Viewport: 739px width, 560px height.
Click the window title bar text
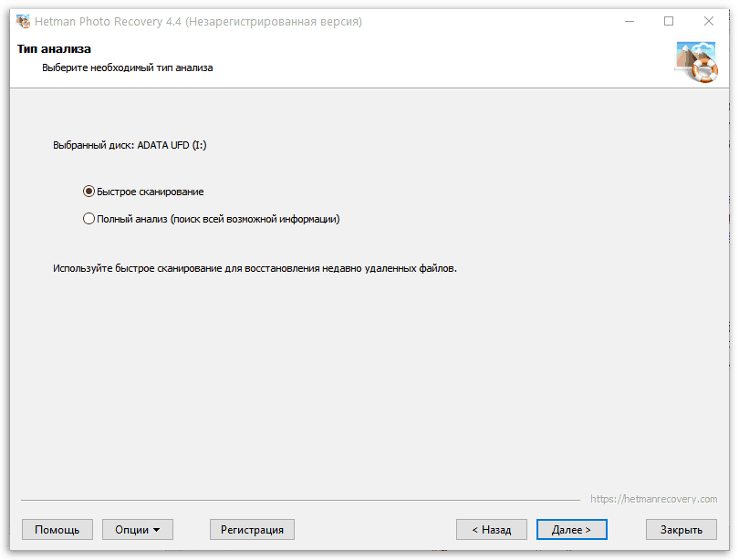[x=199, y=21]
